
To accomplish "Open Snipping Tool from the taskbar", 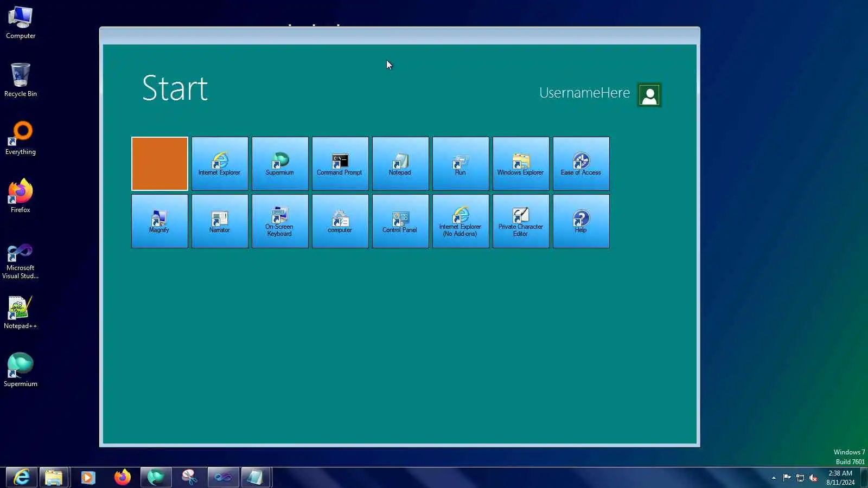I will [189, 478].
